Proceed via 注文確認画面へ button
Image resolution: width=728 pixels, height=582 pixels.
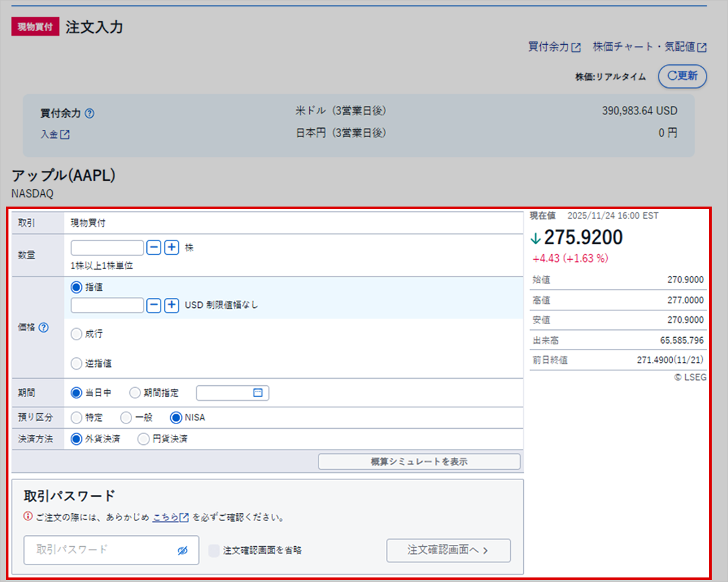pos(448,550)
